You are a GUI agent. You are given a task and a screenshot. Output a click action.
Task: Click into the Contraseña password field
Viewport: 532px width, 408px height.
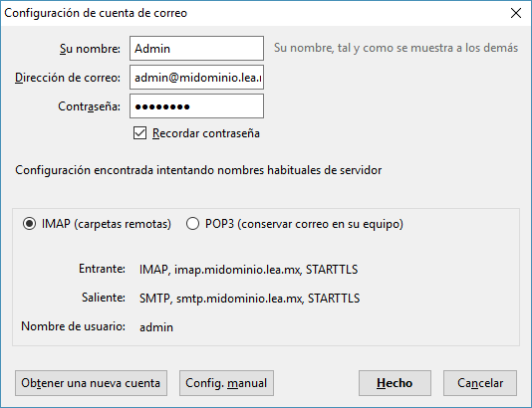click(x=196, y=106)
